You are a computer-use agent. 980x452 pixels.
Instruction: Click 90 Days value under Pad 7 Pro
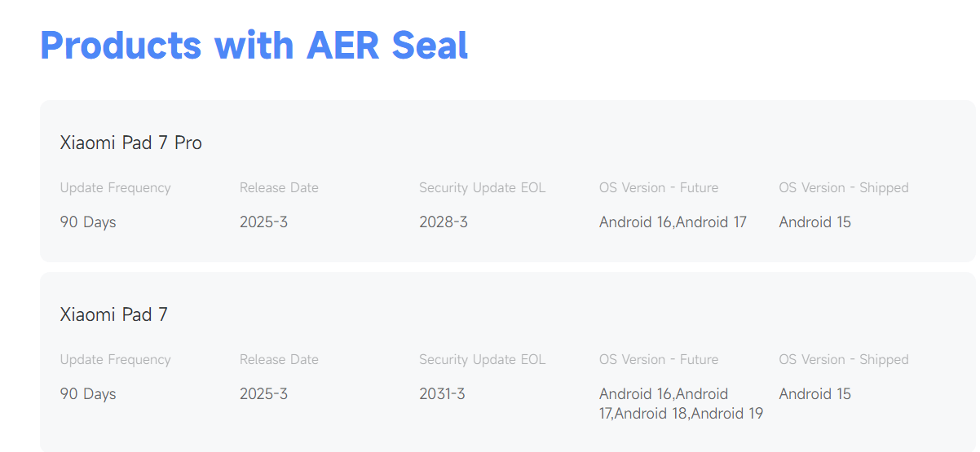88,222
